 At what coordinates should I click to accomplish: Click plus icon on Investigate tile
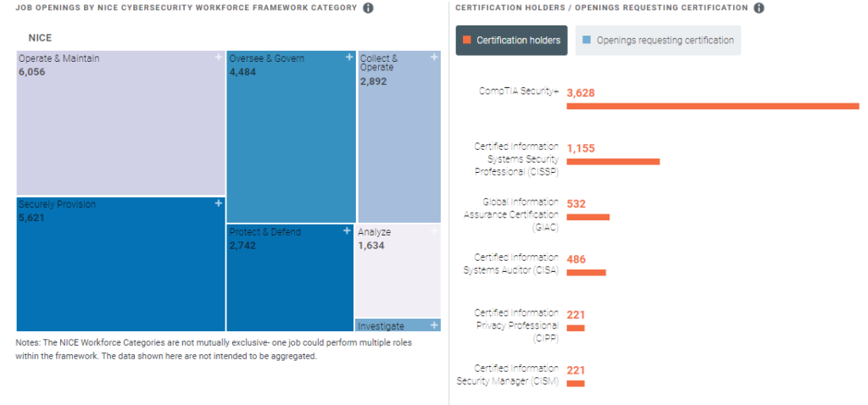pyautogui.click(x=435, y=325)
